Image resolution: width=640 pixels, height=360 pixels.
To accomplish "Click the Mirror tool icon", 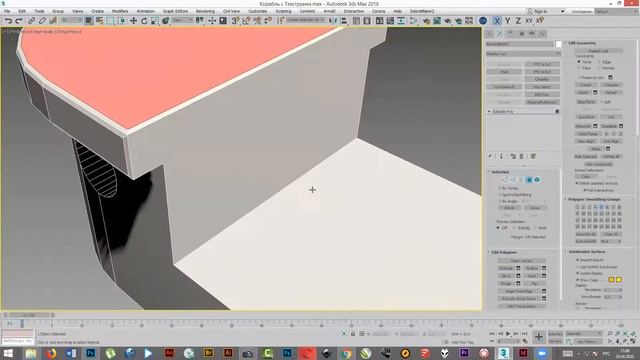I will [333, 20].
